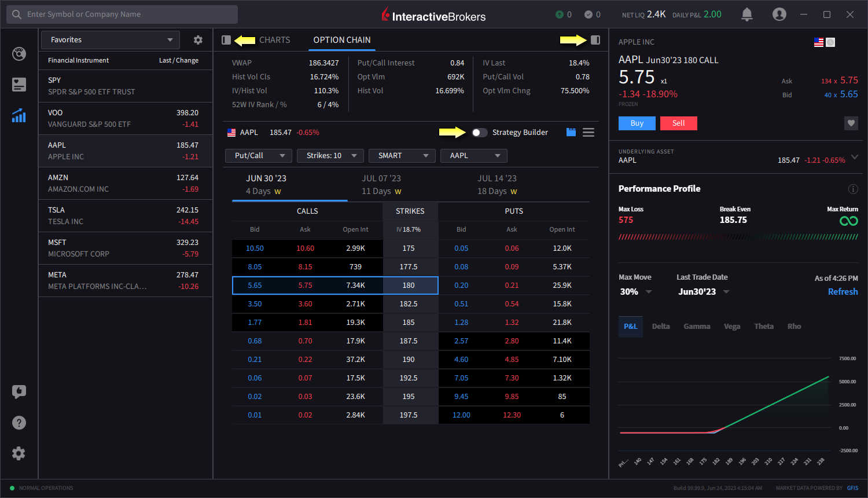This screenshot has height=498, width=868.
Task: Open the SMART exchange dropdown
Action: [x=402, y=156]
